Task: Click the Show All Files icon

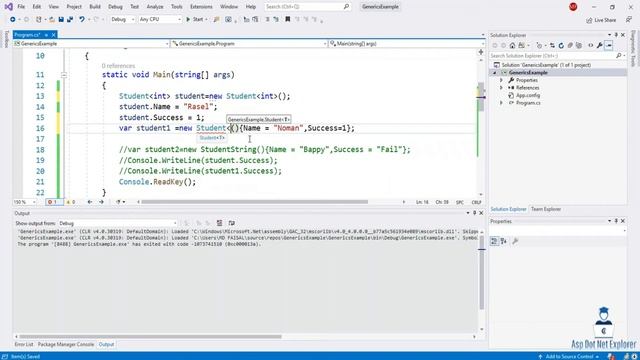Action: (579, 45)
